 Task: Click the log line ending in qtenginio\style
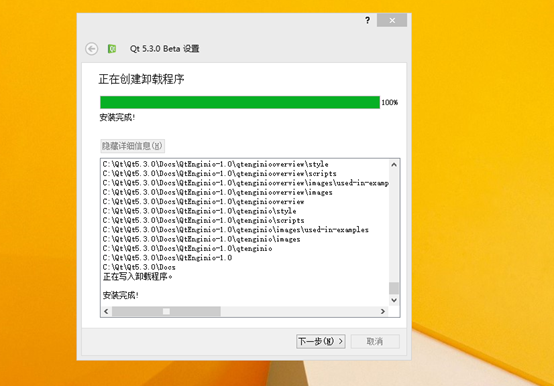click(x=199, y=211)
